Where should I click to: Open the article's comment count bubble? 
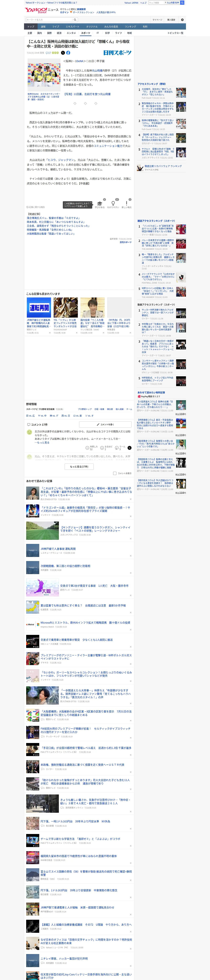coord(48,53)
